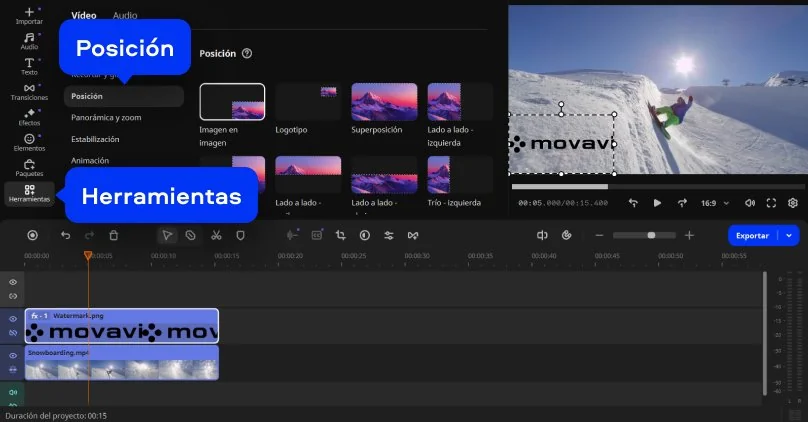Open the preview volume control
This screenshot has width=808, height=422.
tap(750, 202)
